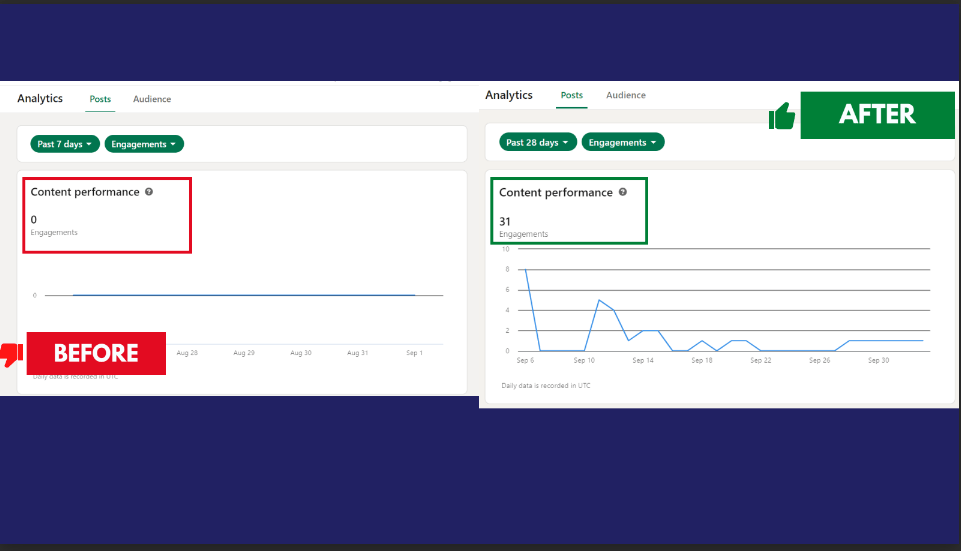
Task: Select Posts tab in the AFTER panel
Action: [572, 95]
